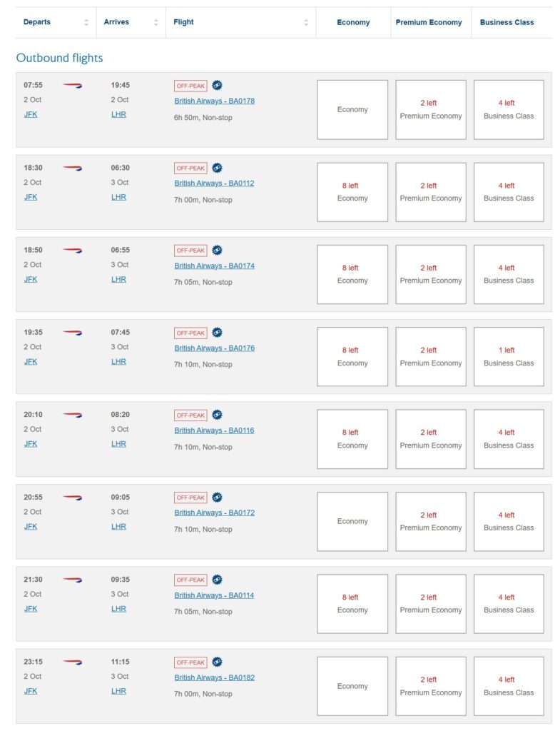Click the badge icon next to OFF-PEAK on BA0182

click(217, 662)
